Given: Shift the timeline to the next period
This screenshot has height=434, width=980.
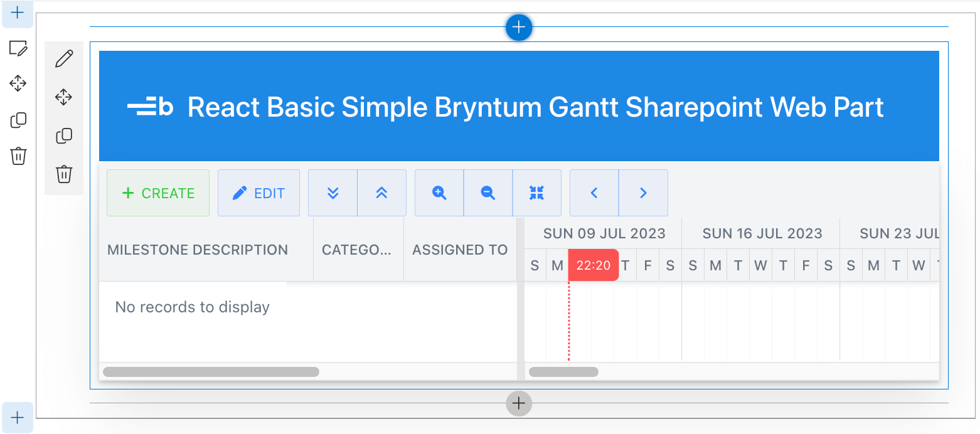Looking at the screenshot, I should coord(643,193).
